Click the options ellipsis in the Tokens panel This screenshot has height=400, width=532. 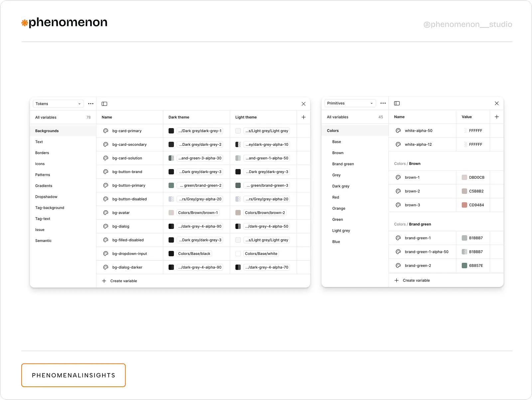tap(90, 103)
